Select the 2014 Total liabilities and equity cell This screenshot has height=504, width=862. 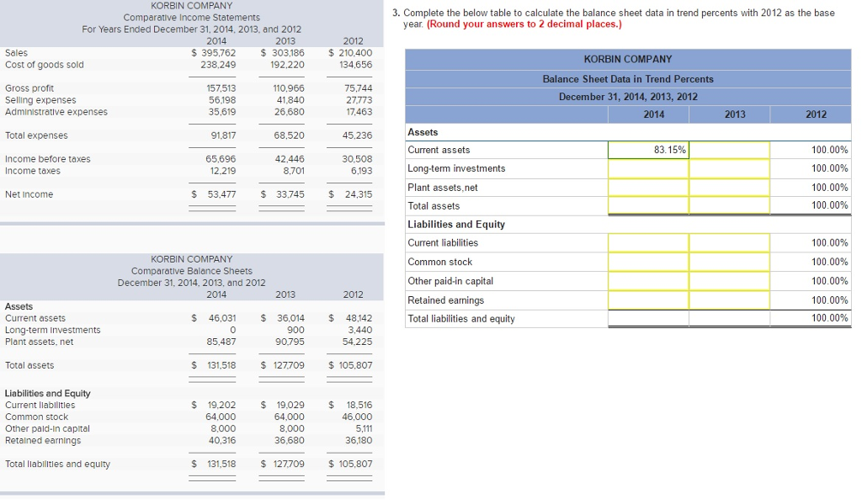click(648, 318)
